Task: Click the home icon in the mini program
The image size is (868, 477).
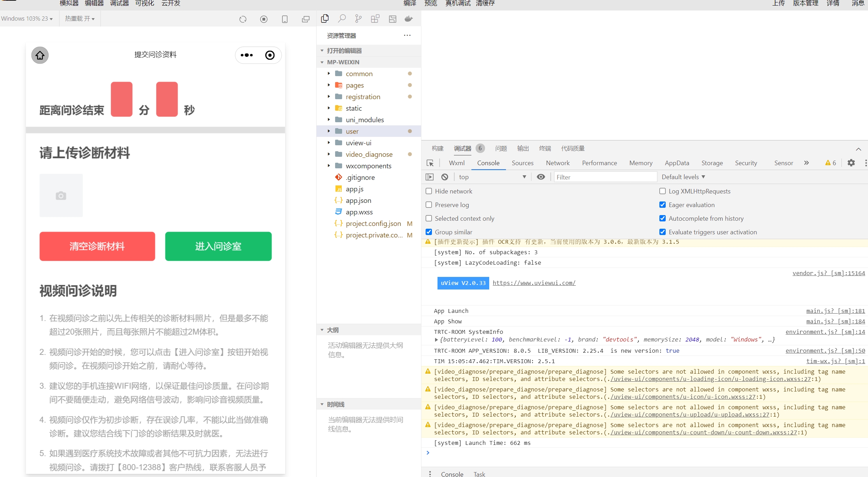Action: [40, 55]
